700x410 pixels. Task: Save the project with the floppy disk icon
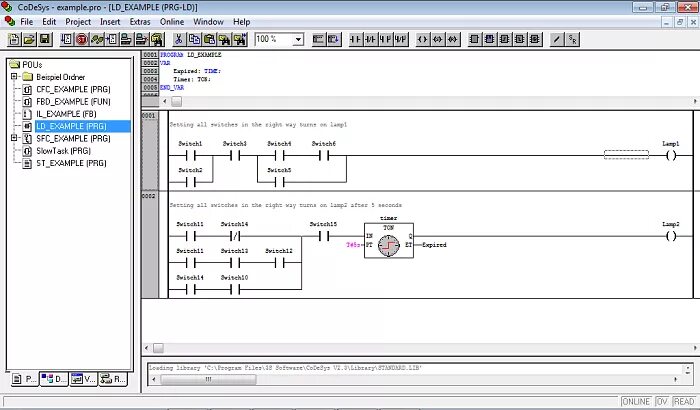45,39
